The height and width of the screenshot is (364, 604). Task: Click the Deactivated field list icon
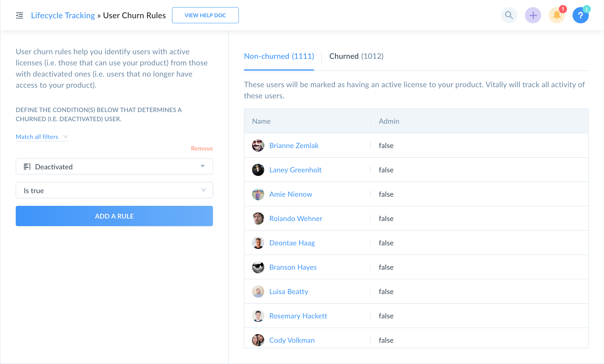(27, 167)
